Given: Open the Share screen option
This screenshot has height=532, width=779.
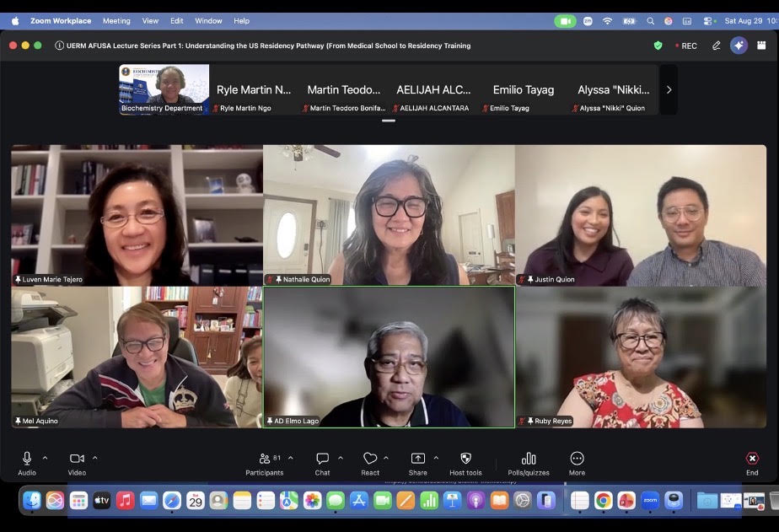Looking at the screenshot, I should pyautogui.click(x=418, y=464).
